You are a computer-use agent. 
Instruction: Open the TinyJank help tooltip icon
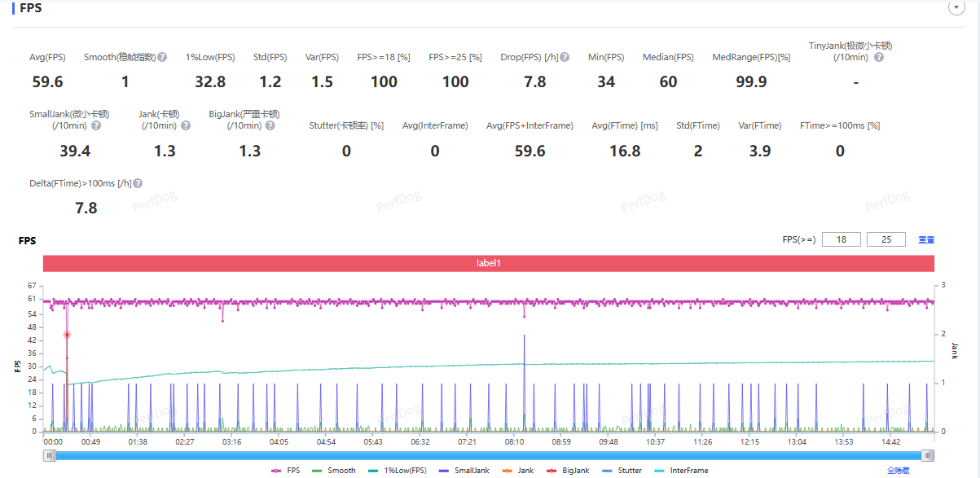coord(879,57)
